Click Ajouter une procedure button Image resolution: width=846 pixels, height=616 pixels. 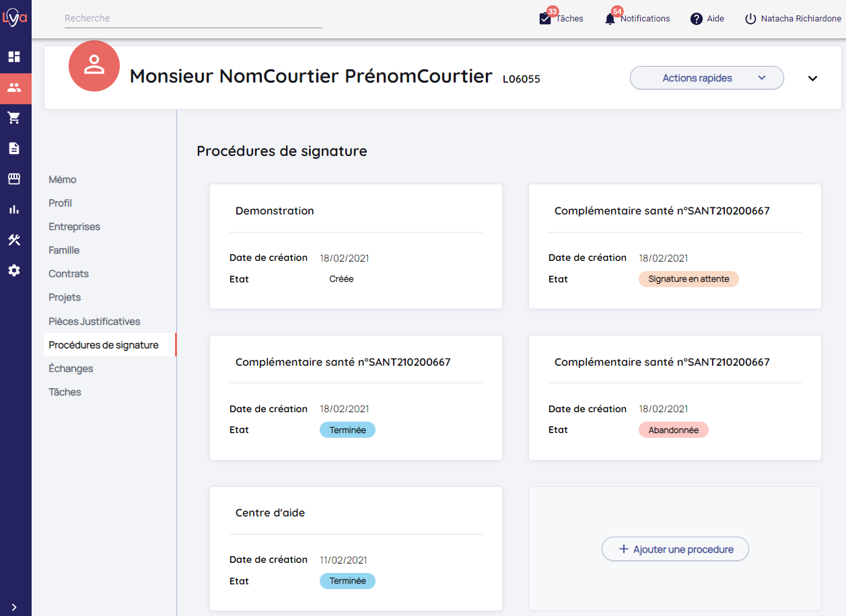click(x=675, y=549)
